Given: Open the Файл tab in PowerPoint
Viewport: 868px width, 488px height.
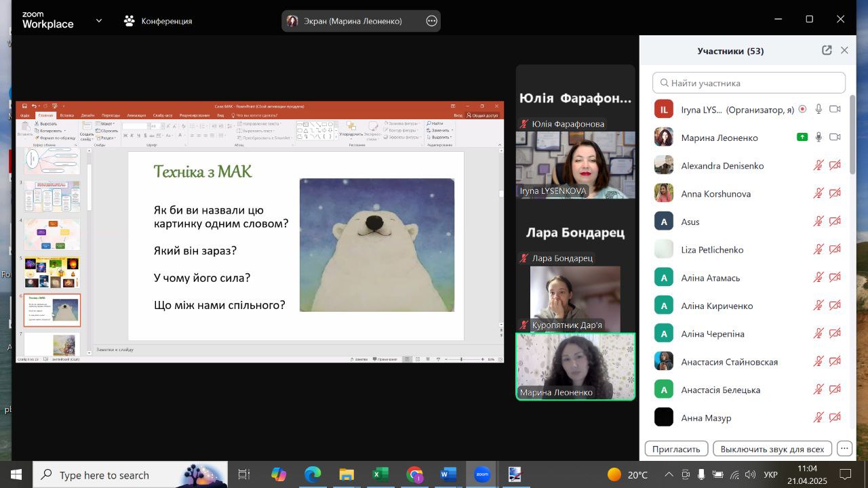Looking at the screenshot, I should coord(24,115).
